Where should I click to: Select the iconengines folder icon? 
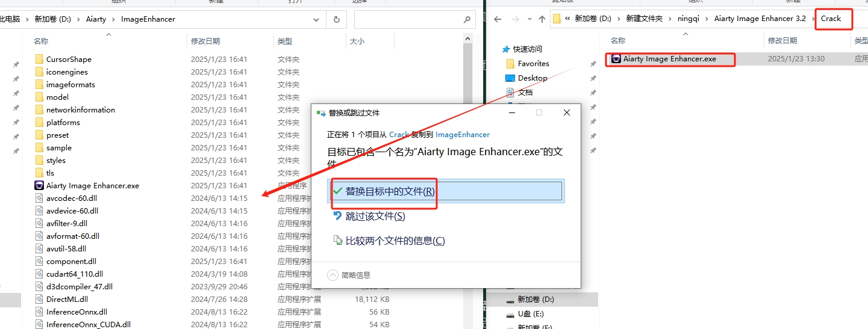[39, 72]
